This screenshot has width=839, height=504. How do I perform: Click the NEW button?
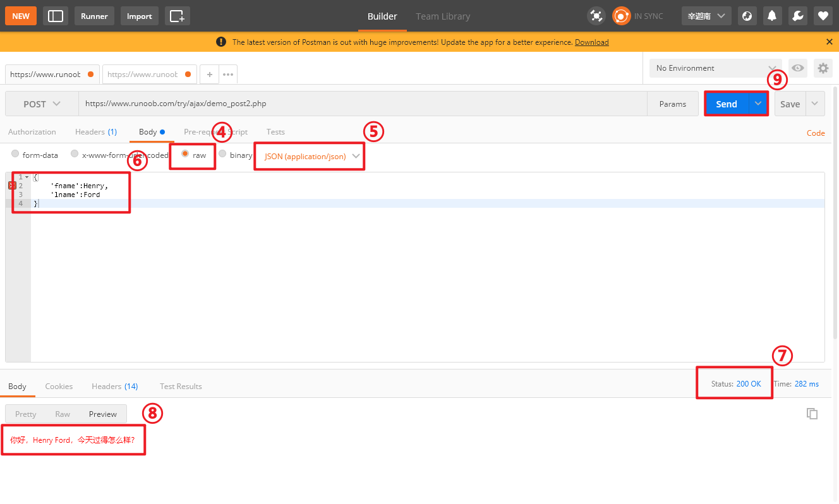tap(21, 16)
